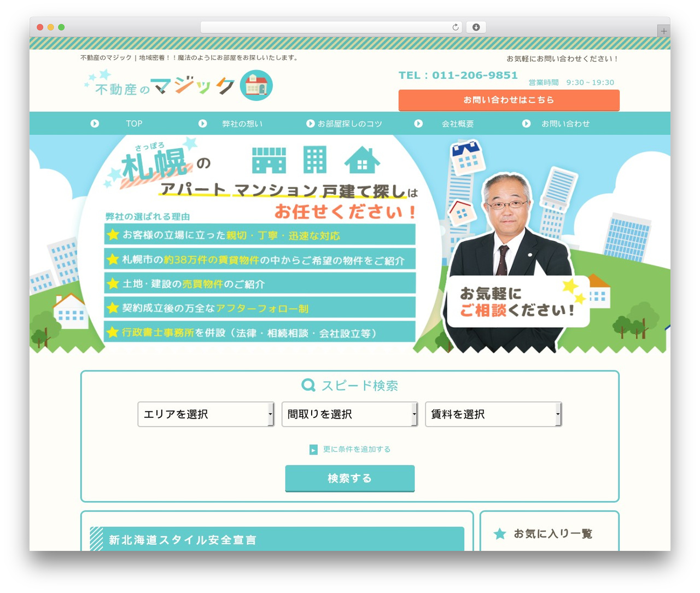Click the browser address bar
The image size is (700, 593).
tap(331, 27)
